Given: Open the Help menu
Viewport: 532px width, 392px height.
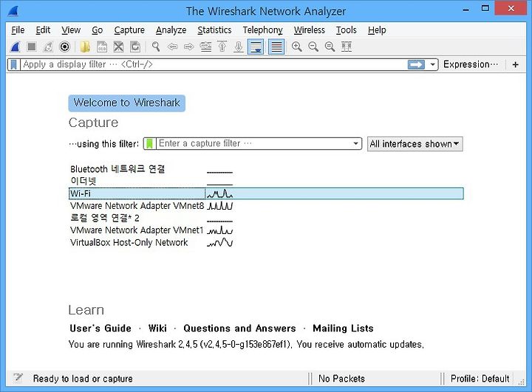Looking at the screenshot, I should pyautogui.click(x=377, y=30).
